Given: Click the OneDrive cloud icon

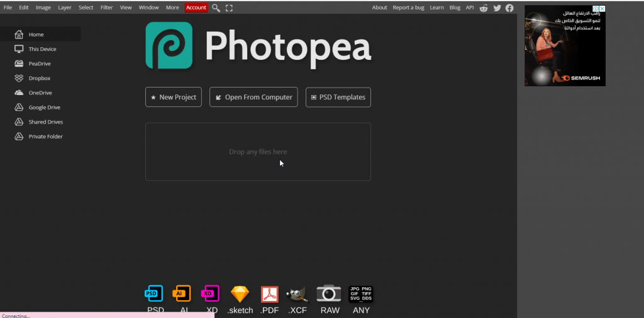Looking at the screenshot, I should (19, 93).
